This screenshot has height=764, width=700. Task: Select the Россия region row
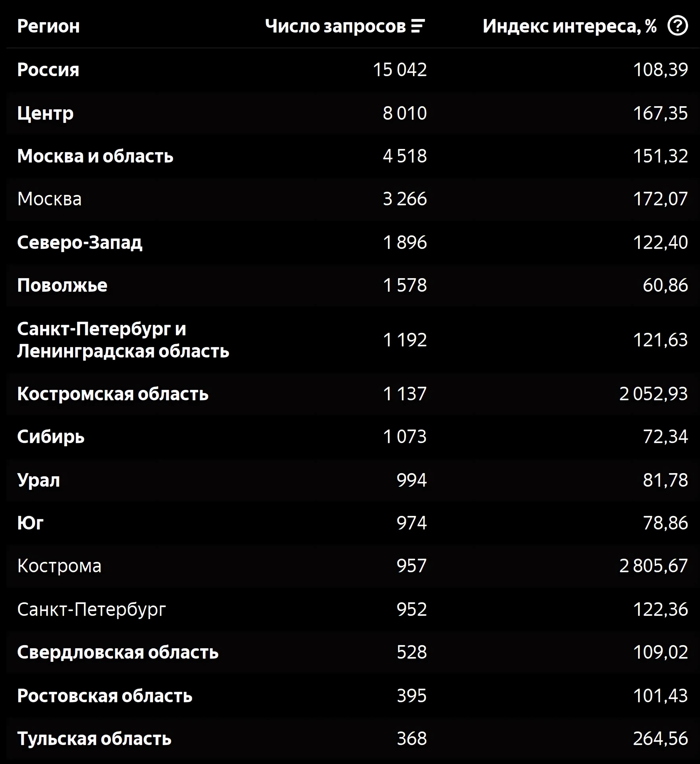(48, 70)
